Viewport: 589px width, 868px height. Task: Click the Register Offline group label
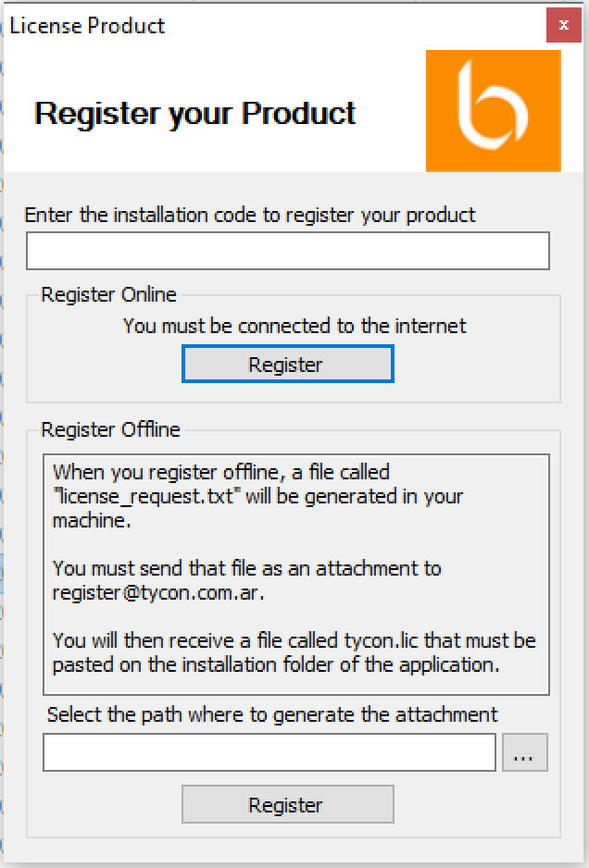110,429
